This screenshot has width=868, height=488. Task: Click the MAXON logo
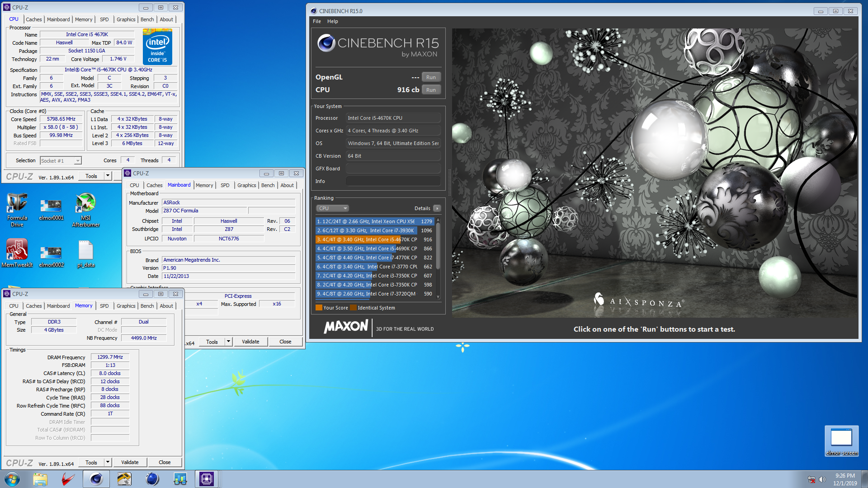pyautogui.click(x=346, y=326)
